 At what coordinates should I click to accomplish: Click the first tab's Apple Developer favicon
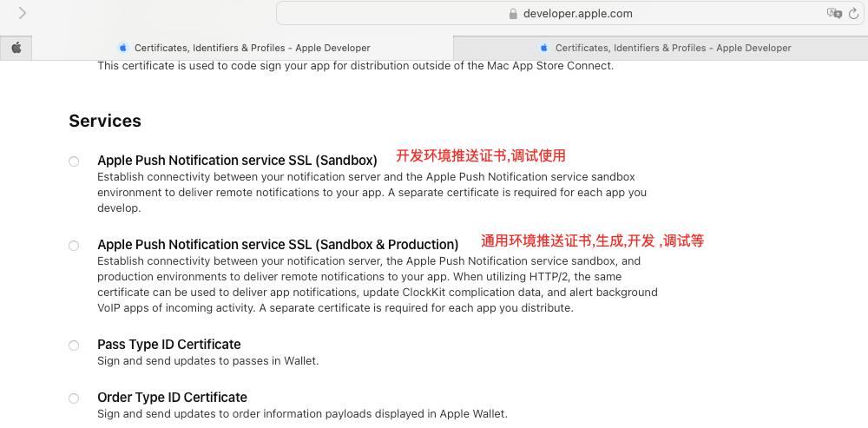pos(123,48)
